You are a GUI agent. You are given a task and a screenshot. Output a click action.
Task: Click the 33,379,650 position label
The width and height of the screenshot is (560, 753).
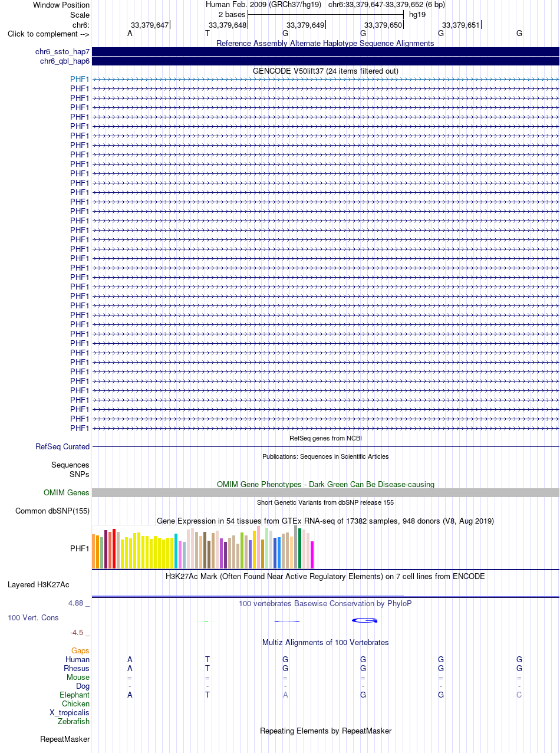pyautogui.click(x=383, y=25)
